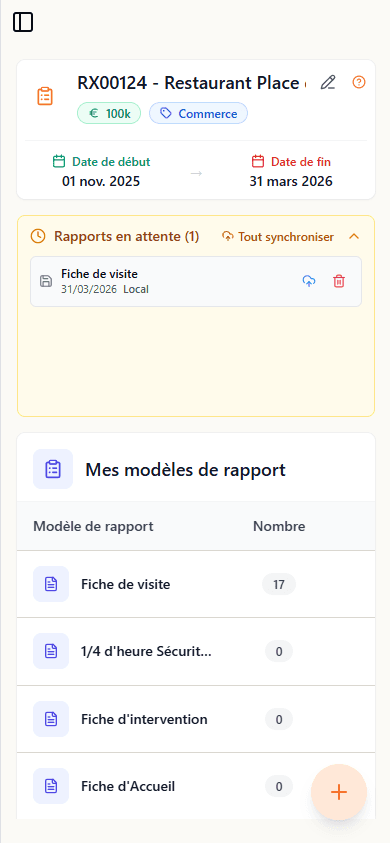Screen dimensions: 390x843
Task: Click the 100k budget badge
Action: (109, 113)
